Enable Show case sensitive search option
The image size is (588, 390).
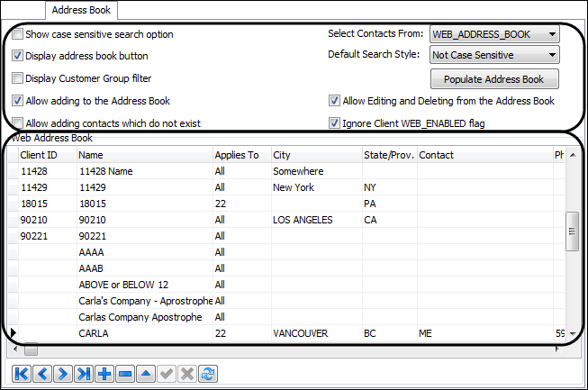[x=19, y=34]
